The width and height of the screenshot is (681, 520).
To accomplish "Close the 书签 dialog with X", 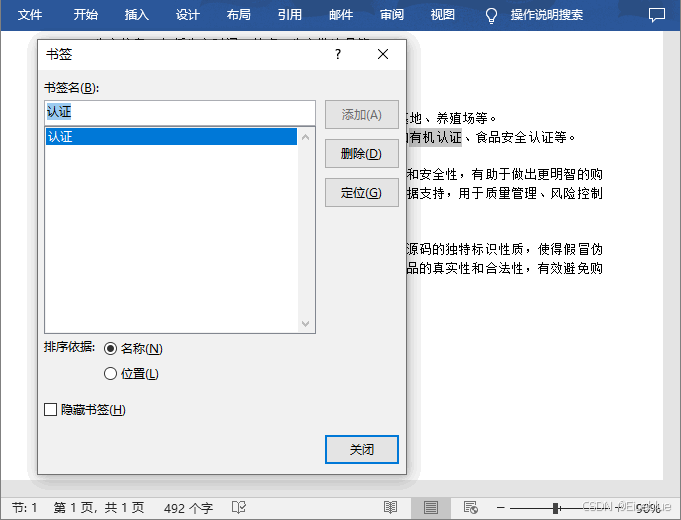I will click(383, 54).
